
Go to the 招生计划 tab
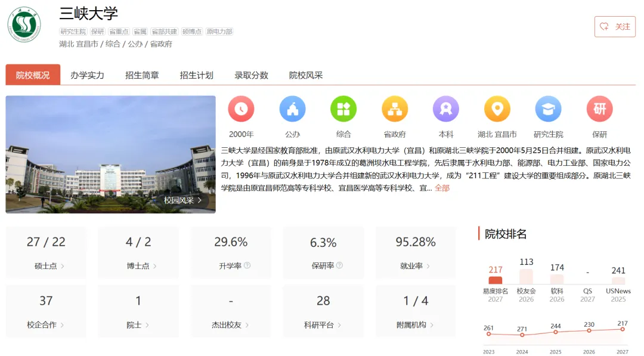196,75
